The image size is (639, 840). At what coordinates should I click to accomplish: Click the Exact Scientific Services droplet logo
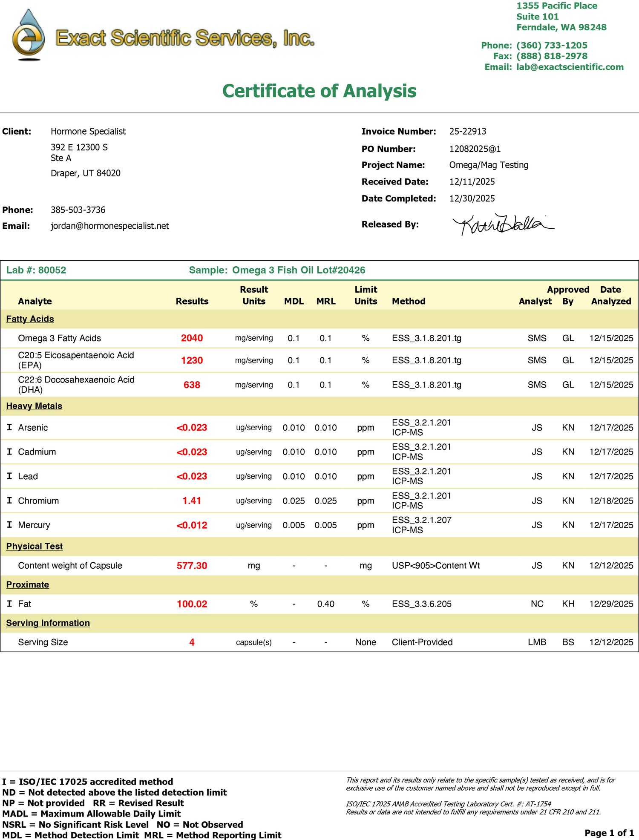click(x=29, y=35)
